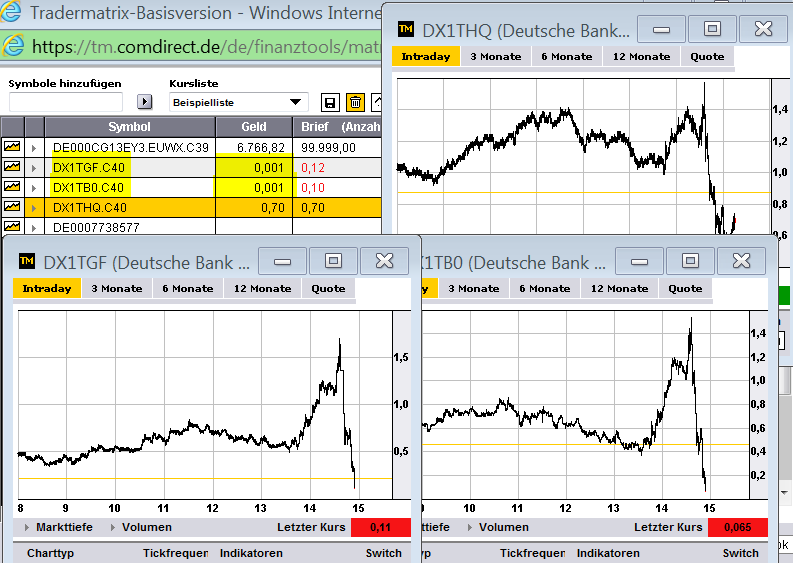Screen dimensions: 793x563
Task: Select Intraday tab in DX1THQ window
Action: (x=426, y=56)
